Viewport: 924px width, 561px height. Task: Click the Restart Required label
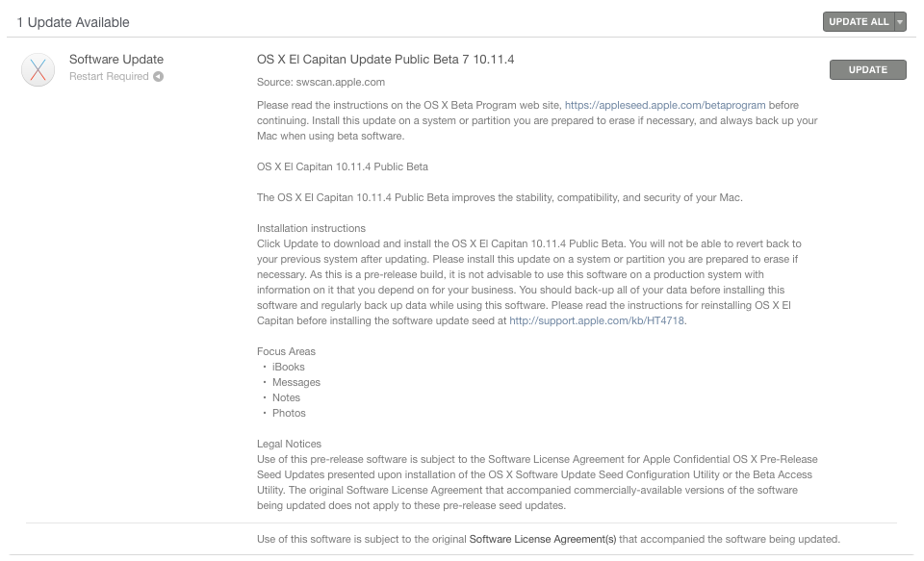click(109, 77)
